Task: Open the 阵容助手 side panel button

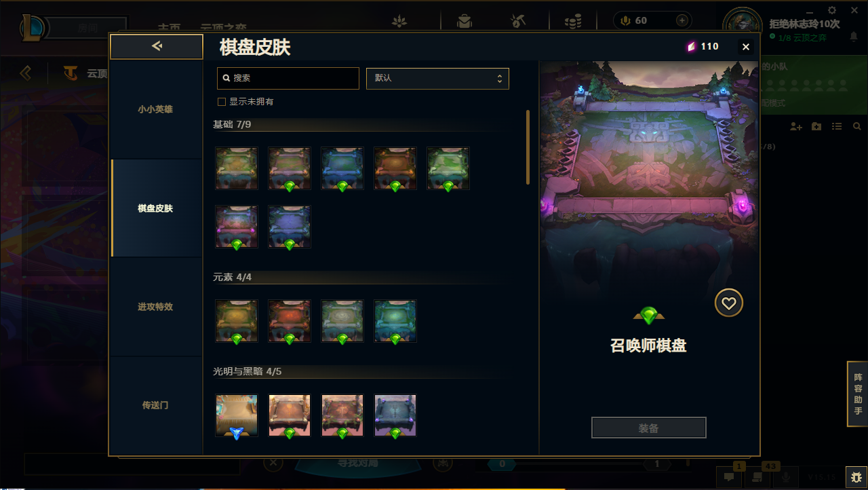Action: [858, 394]
